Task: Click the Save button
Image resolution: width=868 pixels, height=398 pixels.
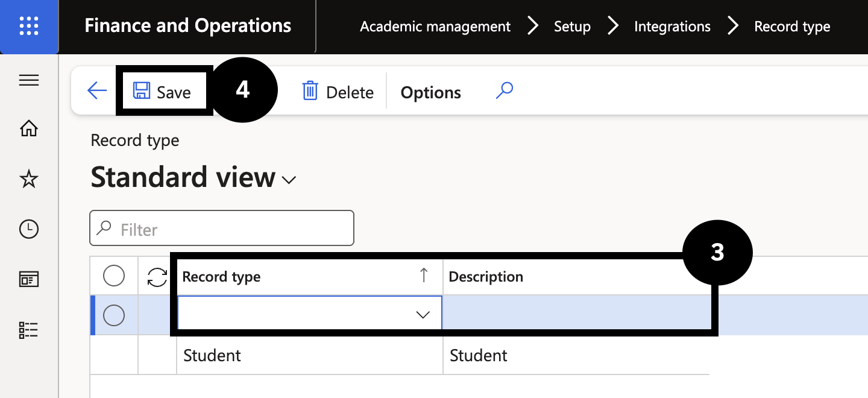Action: click(162, 92)
